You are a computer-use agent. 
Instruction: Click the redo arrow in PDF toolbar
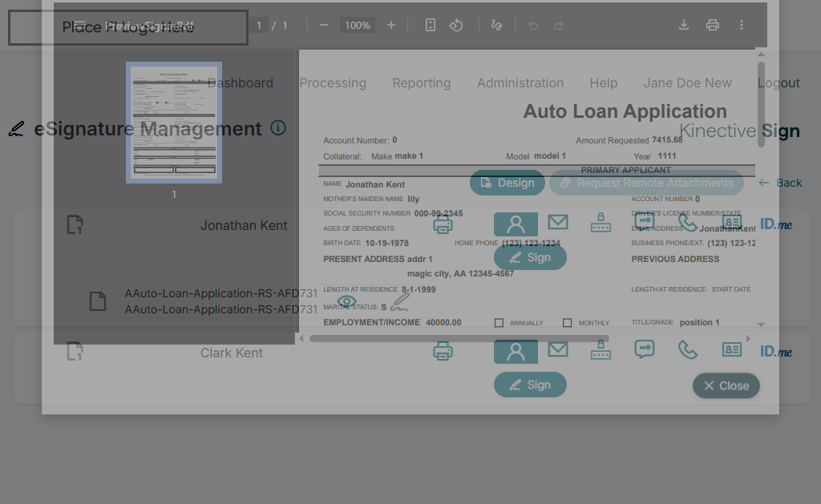(x=559, y=25)
